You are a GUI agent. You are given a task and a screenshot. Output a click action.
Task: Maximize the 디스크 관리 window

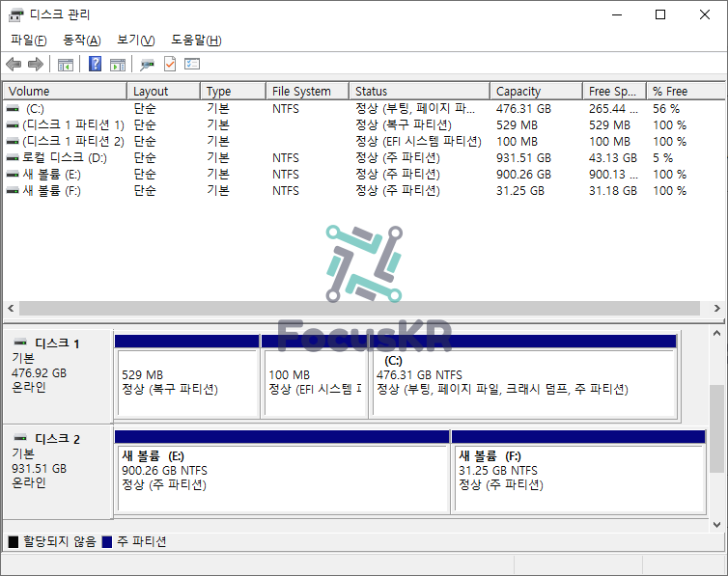660,14
